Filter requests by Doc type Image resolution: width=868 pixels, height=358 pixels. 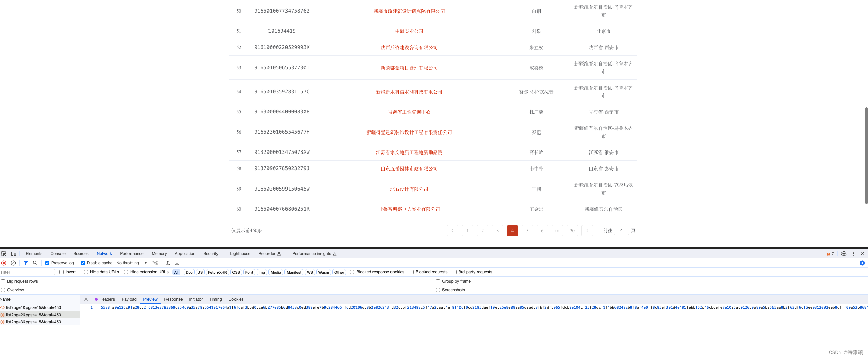tap(189, 272)
